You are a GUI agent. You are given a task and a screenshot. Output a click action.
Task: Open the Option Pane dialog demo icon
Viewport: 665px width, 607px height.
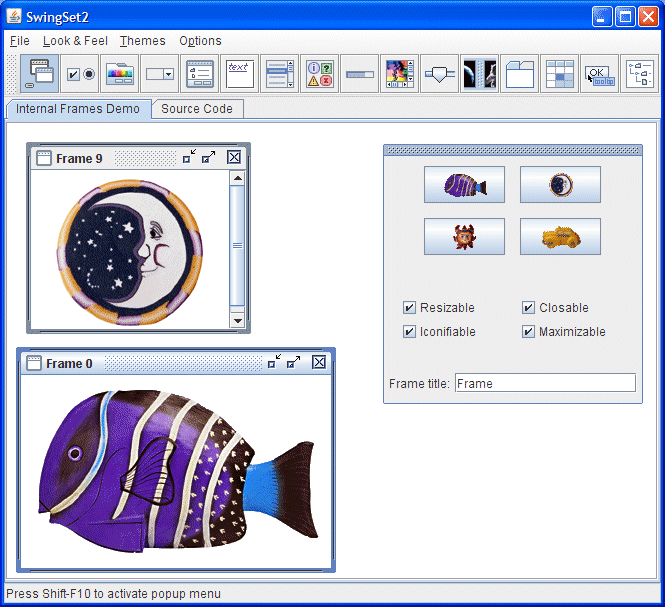point(319,74)
